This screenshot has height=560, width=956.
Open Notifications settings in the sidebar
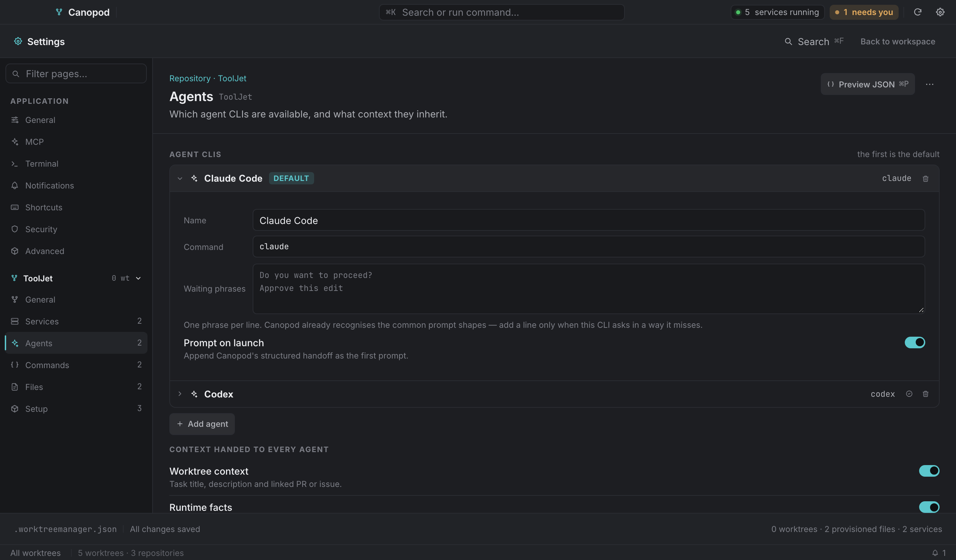pyautogui.click(x=76, y=185)
